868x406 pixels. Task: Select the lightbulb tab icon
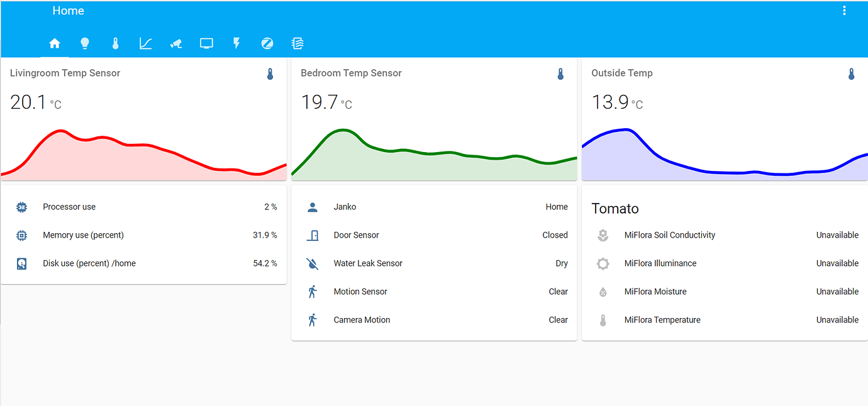click(85, 43)
